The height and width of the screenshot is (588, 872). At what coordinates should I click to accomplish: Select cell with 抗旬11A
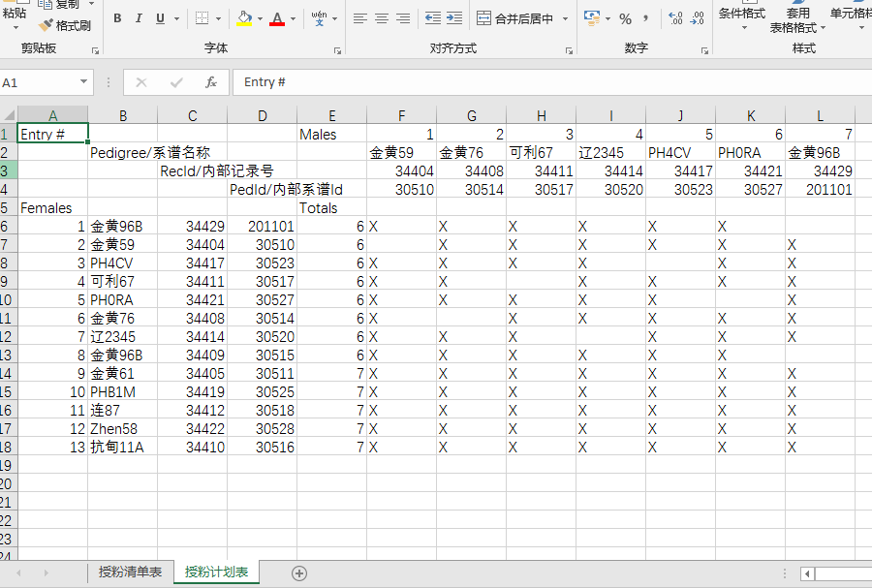click(x=123, y=447)
